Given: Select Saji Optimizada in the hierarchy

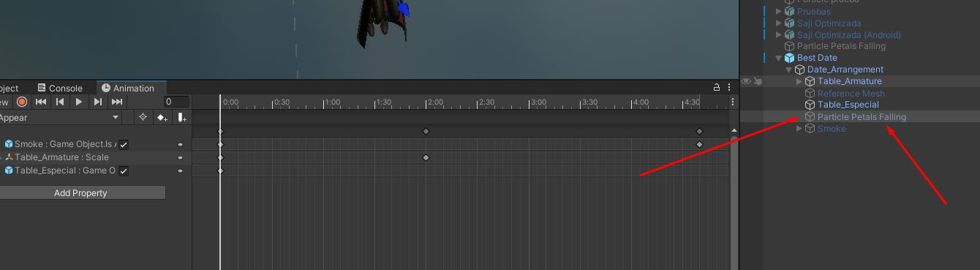Looking at the screenshot, I should (x=829, y=23).
